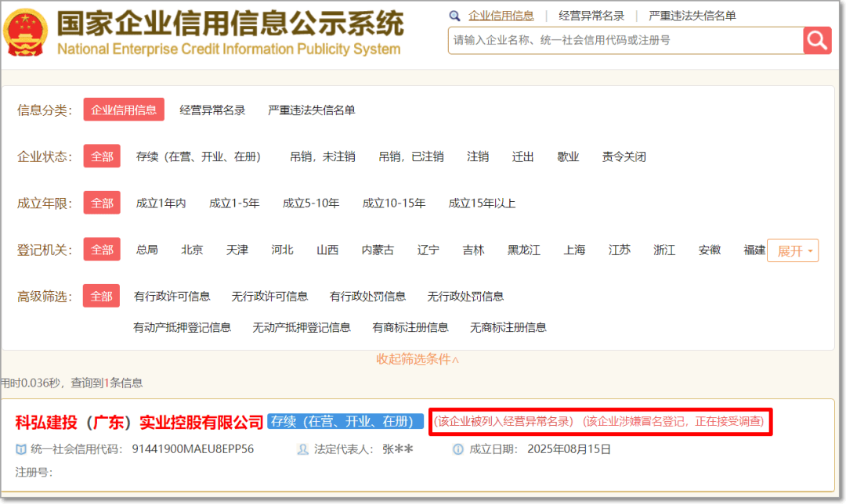Click the 法定代表人 person icon
846x504 pixels.
pyautogui.click(x=303, y=449)
